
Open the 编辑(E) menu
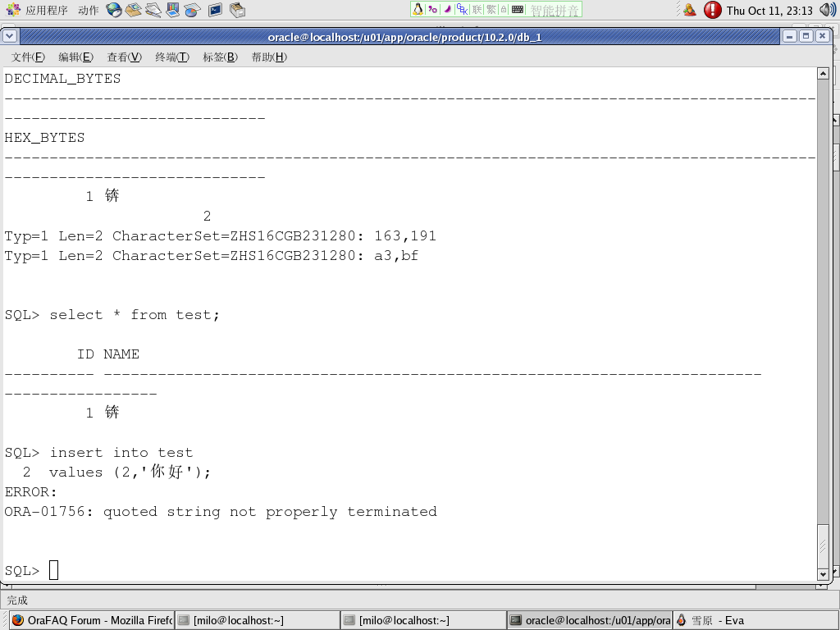[75, 57]
